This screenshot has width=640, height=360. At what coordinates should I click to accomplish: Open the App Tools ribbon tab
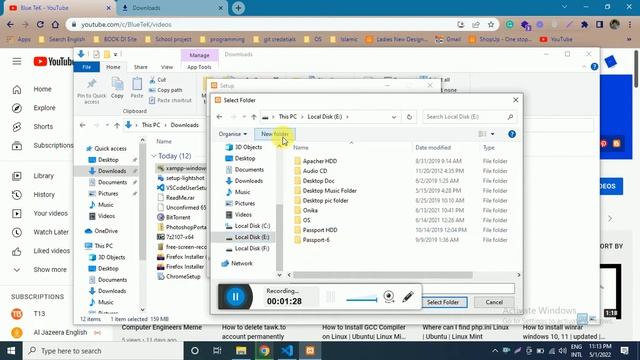click(x=199, y=67)
